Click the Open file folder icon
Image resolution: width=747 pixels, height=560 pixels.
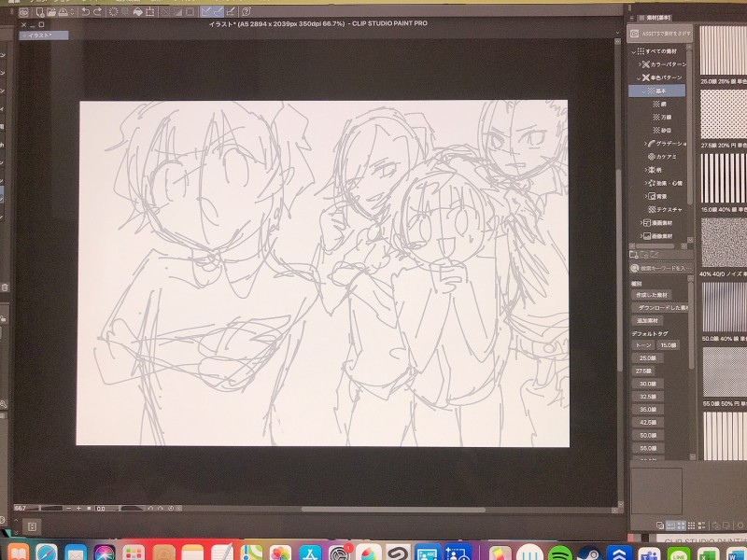pyautogui.click(x=51, y=12)
